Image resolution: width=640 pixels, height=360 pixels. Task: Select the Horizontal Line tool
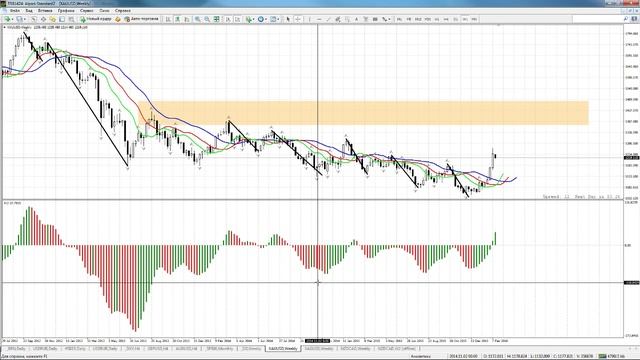click(319, 19)
